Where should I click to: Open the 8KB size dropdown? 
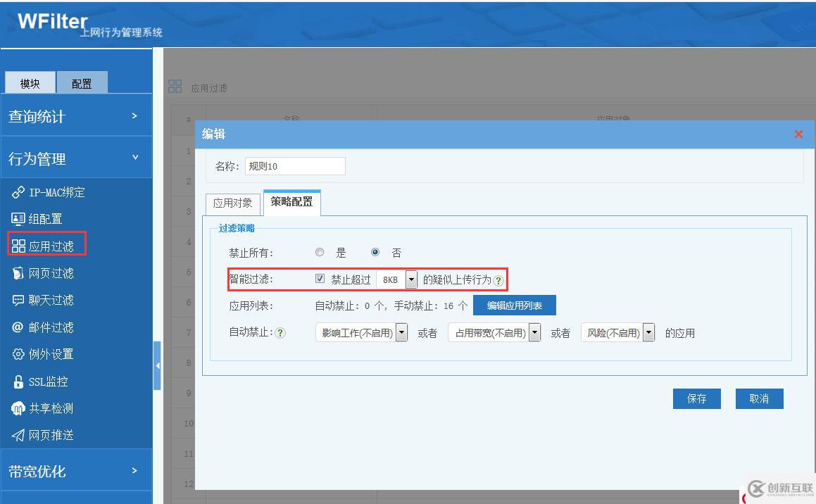click(411, 279)
